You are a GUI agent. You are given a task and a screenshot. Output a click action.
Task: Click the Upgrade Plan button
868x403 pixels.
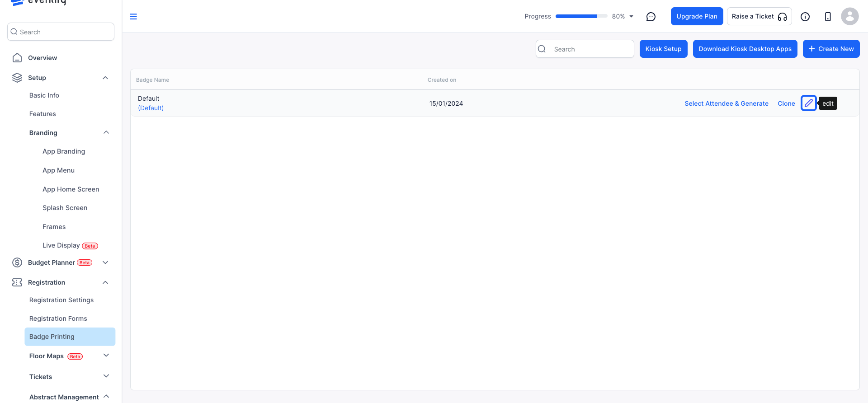[697, 16]
